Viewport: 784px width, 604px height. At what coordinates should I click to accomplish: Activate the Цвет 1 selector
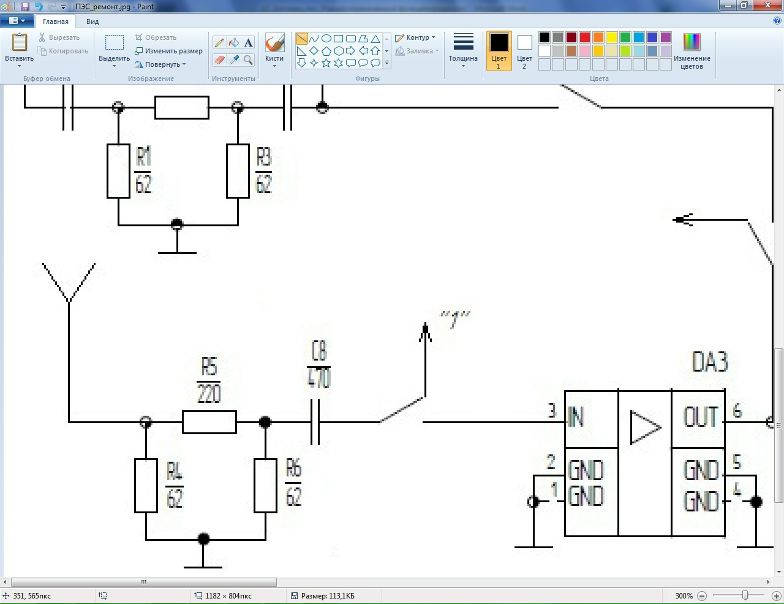tap(498, 48)
